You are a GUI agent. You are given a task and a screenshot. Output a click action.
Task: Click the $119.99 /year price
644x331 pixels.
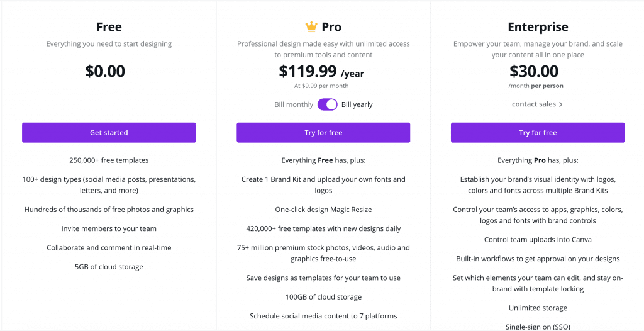pyautogui.click(x=321, y=72)
